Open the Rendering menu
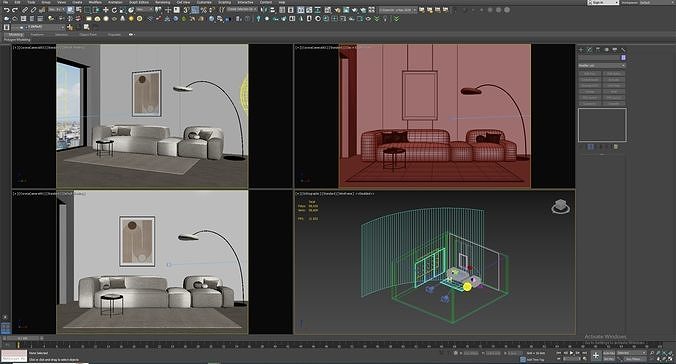Screen dimensions: 676x364 click(x=163, y=2)
